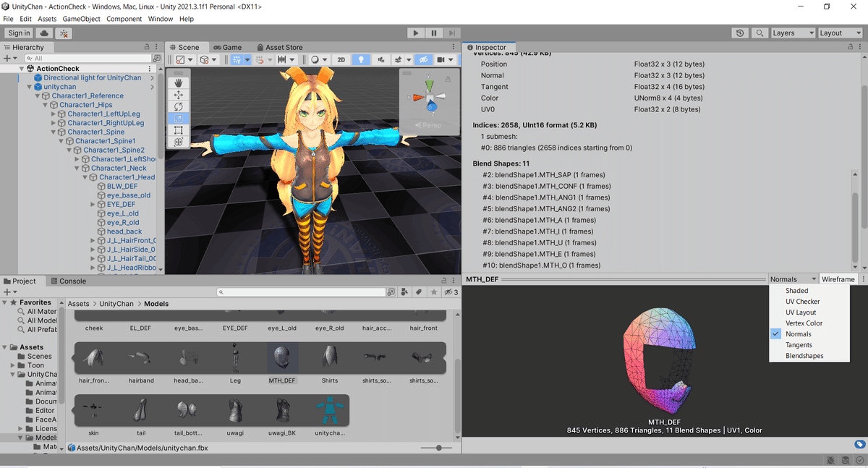
Task: Expand the EYE_DEF hierarchy node
Action: [x=93, y=205]
